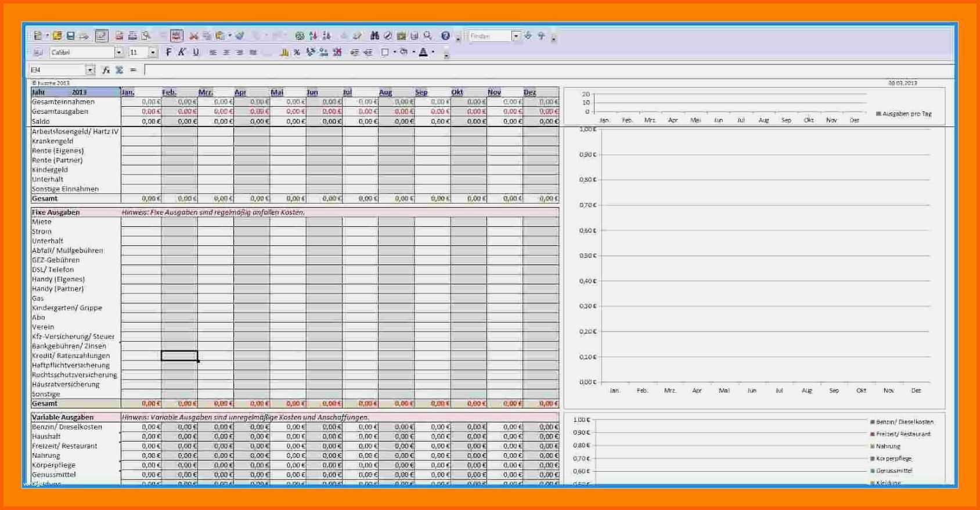The height and width of the screenshot is (510, 980).
Task: Activate the format paintbrush
Action: click(240, 36)
